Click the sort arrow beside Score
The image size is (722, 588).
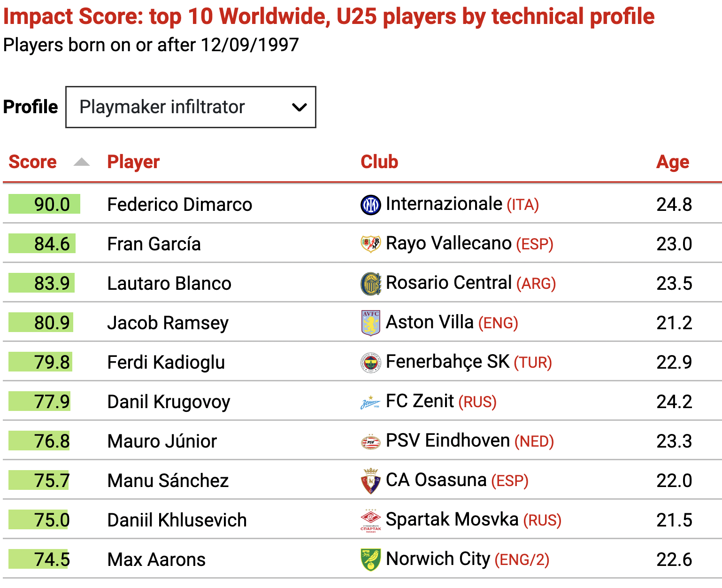[82, 162]
